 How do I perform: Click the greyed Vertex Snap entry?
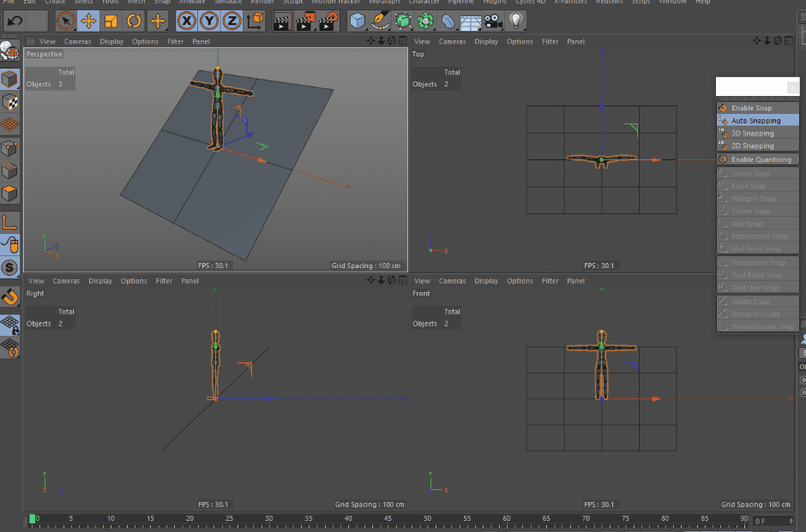point(758,173)
